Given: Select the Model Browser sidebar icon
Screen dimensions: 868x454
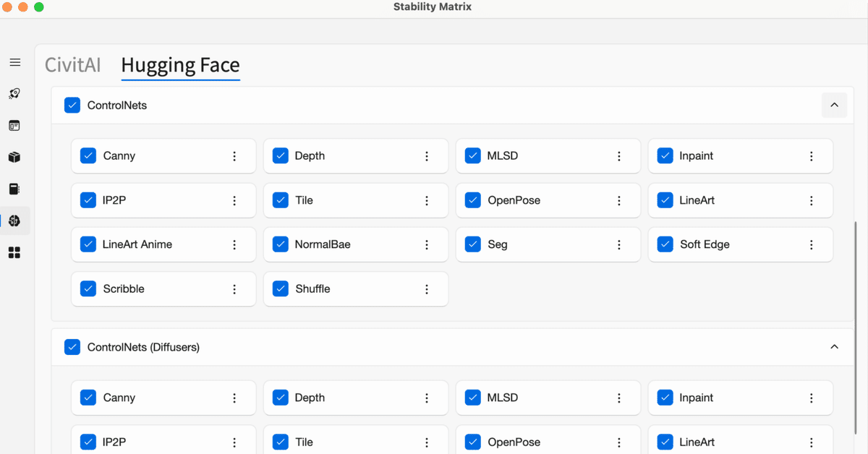Looking at the screenshot, I should [14, 220].
